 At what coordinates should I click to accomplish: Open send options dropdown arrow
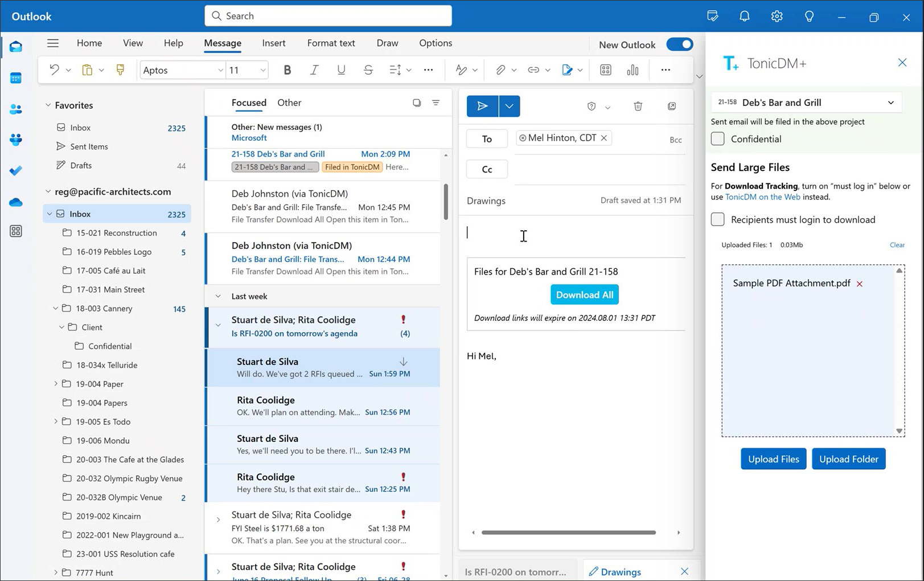pos(509,106)
